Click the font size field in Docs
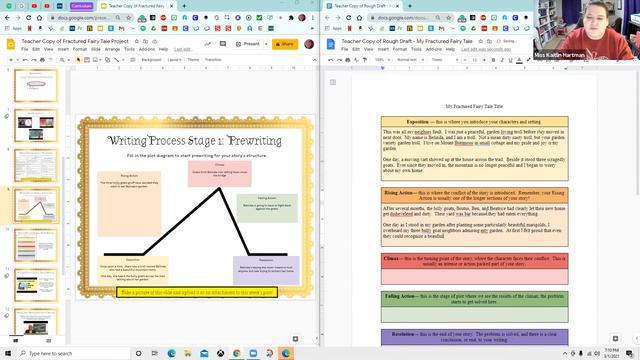This screenshot has height=360, width=640. point(474,60)
